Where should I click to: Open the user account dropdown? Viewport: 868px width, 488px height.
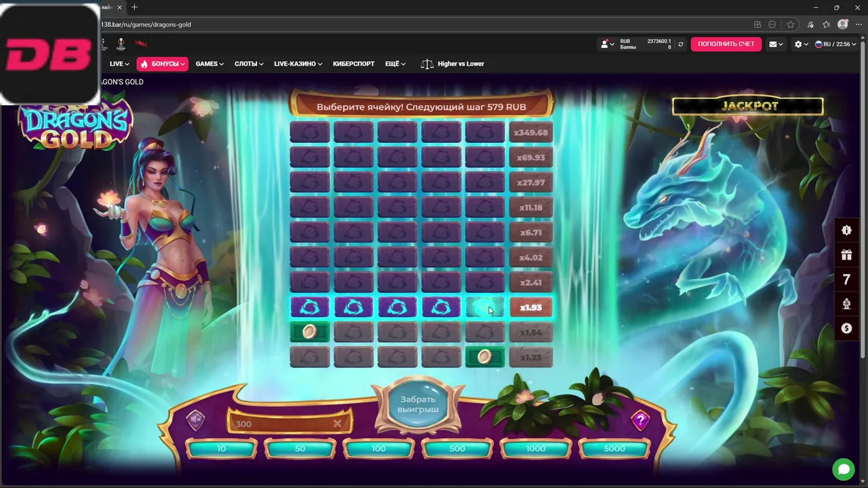point(608,44)
